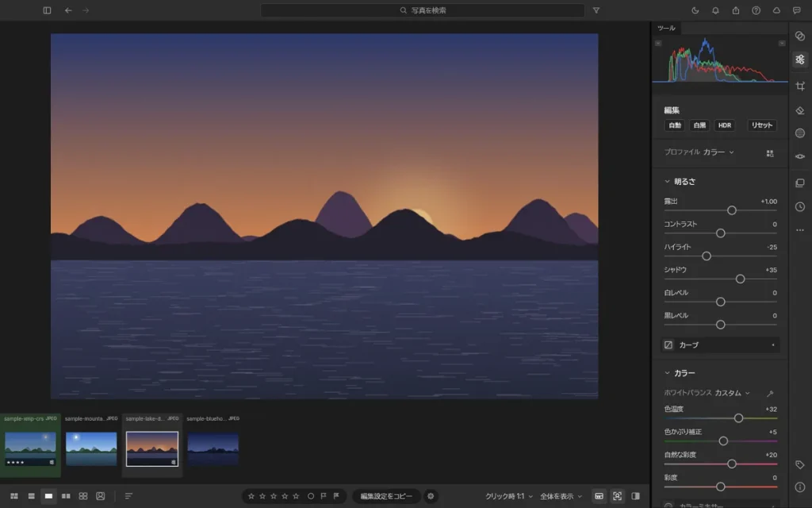This screenshot has width=812, height=508.
Task: Open the presets overlapping-circles icon
Action: [800, 36]
